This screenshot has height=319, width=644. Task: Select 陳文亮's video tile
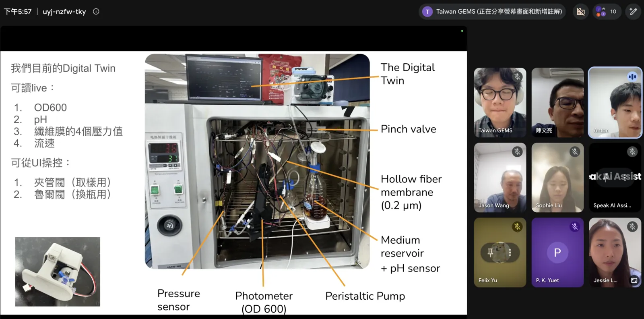point(557,102)
